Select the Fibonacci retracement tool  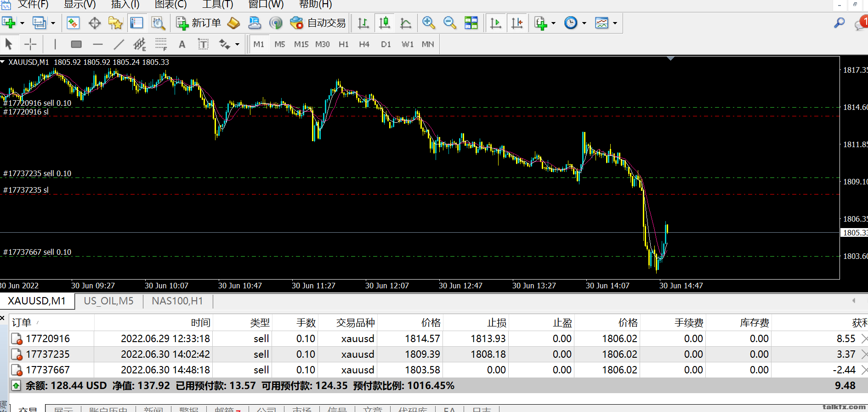pos(161,44)
